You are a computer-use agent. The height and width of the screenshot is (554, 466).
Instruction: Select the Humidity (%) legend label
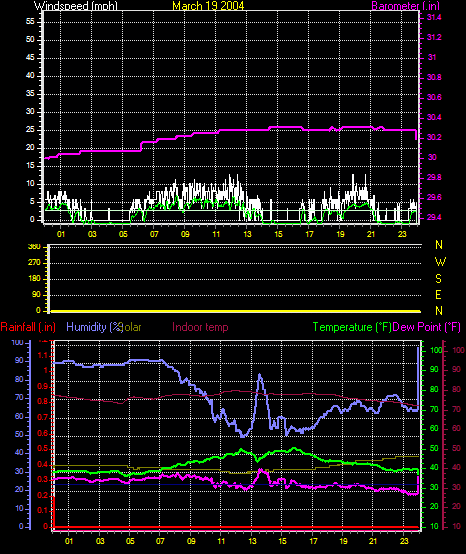(94, 327)
